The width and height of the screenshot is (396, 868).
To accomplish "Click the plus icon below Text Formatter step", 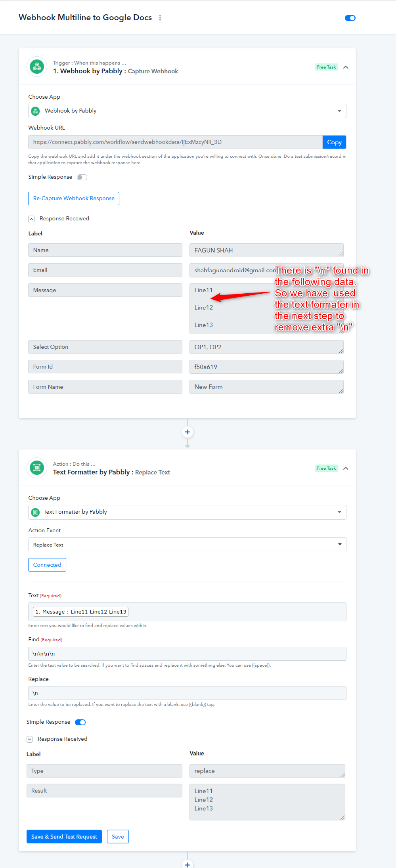I will [187, 864].
